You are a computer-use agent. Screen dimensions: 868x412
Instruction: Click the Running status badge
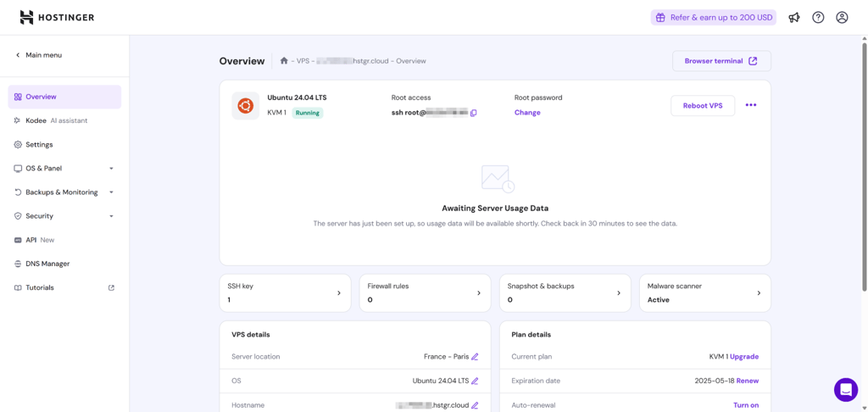(x=307, y=113)
